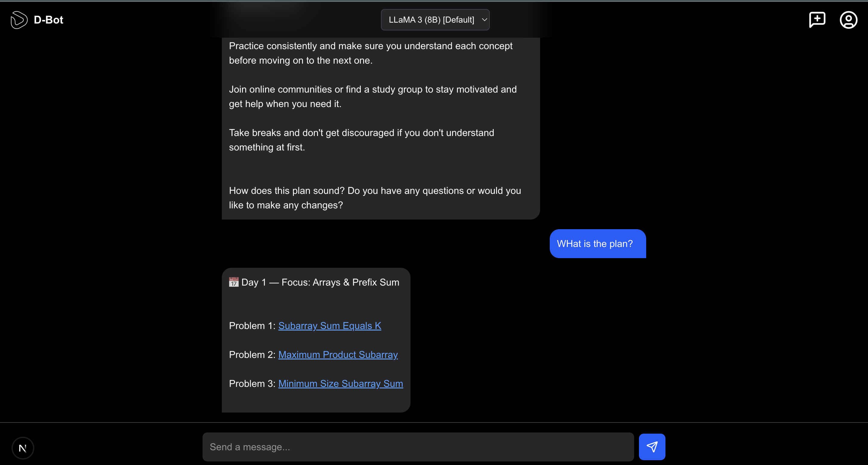
Task: Click the calendar emoji beside Day 1
Action: pyautogui.click(x=234, y=282)
